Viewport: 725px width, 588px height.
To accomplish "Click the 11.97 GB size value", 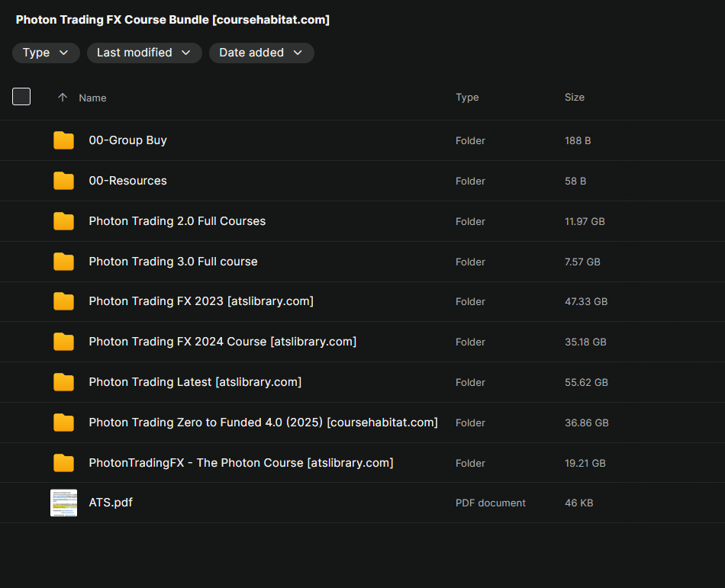I will click(x=585, y=221).
